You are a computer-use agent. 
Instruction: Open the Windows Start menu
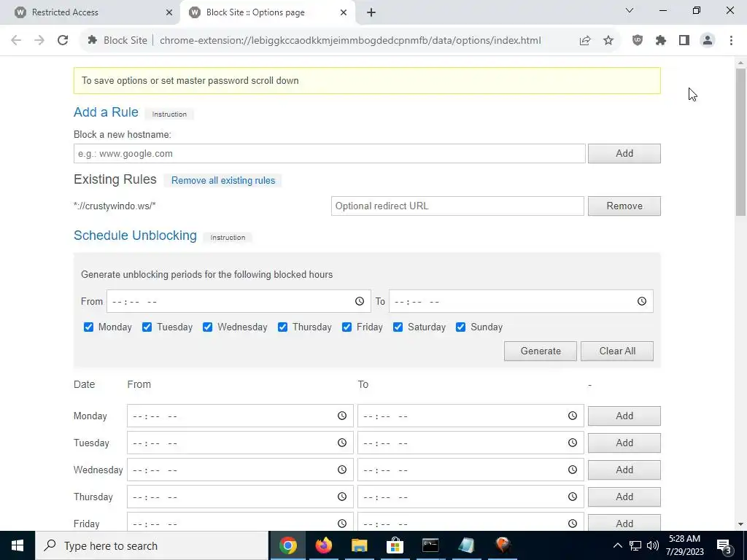coord(18,545)
